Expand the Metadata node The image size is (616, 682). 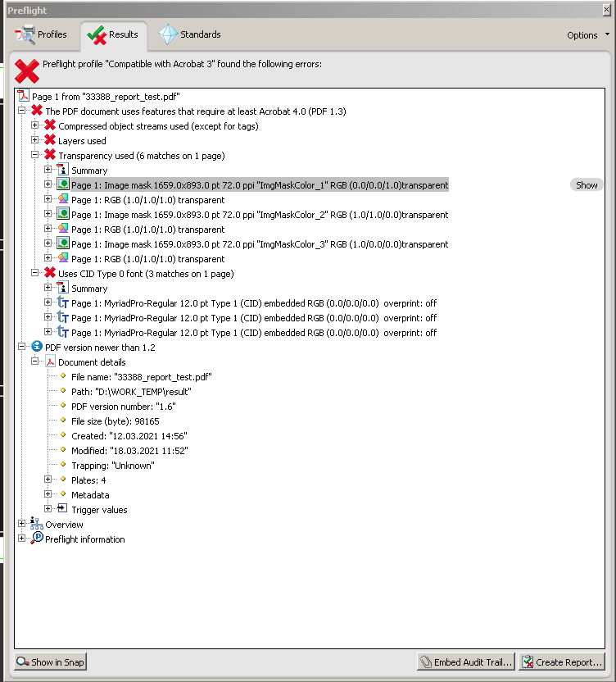pos(48,494)
